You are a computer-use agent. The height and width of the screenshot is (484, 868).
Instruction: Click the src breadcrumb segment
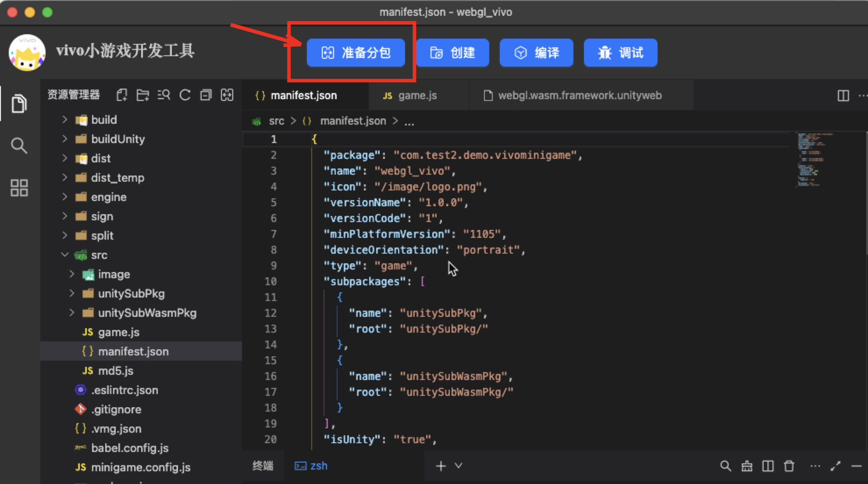point(276,121)
